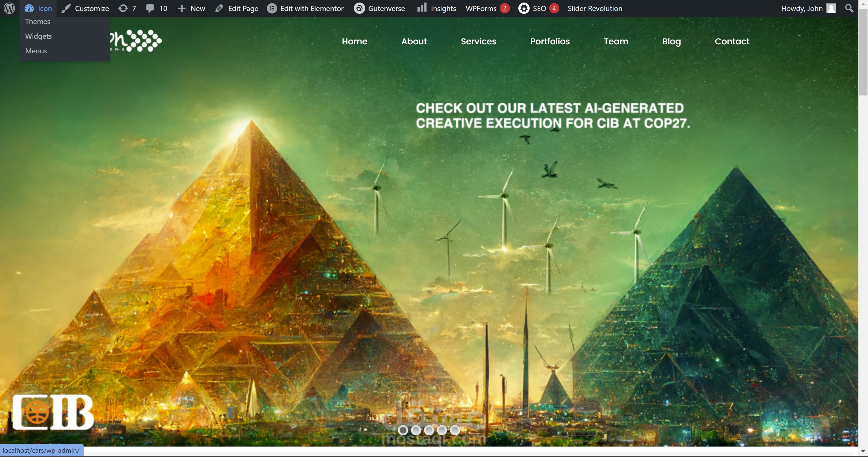Open the comments bubble showing 10
The width and height of the screenshot is (868, 457).
click(x=157, y=8)
